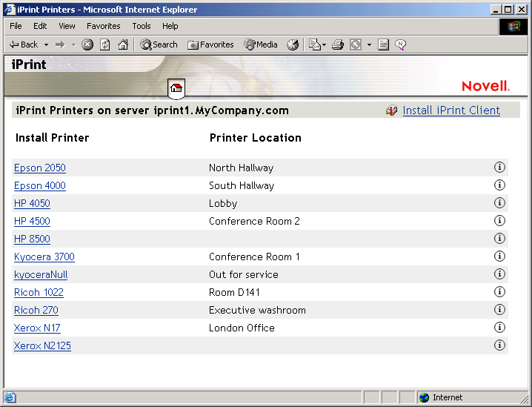Image resolution: width=532 pixels, height=407 pixels.
Task: Show info icon for HP 8500
Action: [x=499, y=238]
